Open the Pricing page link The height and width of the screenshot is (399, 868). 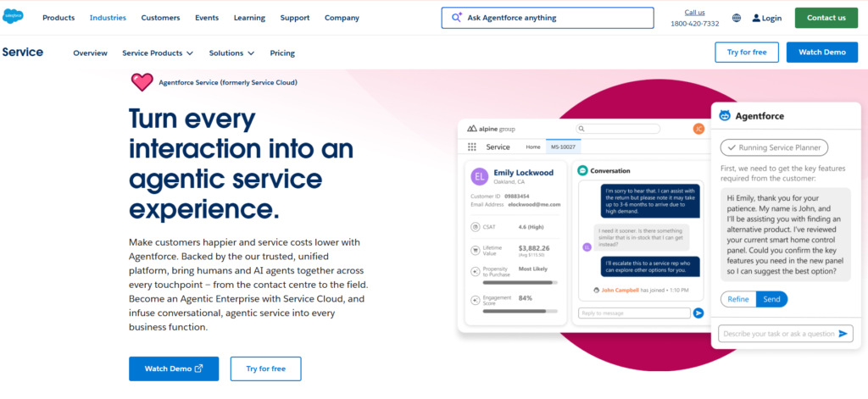tap(282, 53)
